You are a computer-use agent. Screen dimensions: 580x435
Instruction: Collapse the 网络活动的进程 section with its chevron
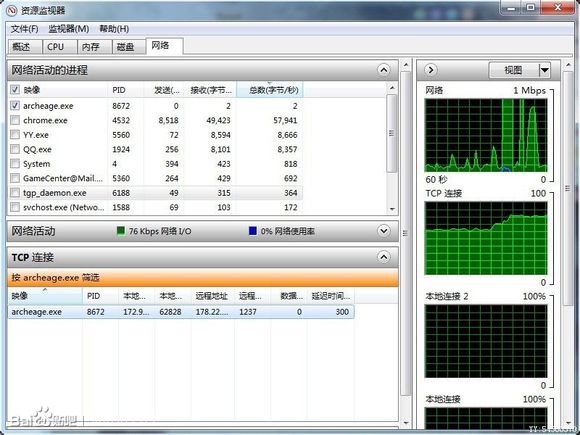point(384,70)
